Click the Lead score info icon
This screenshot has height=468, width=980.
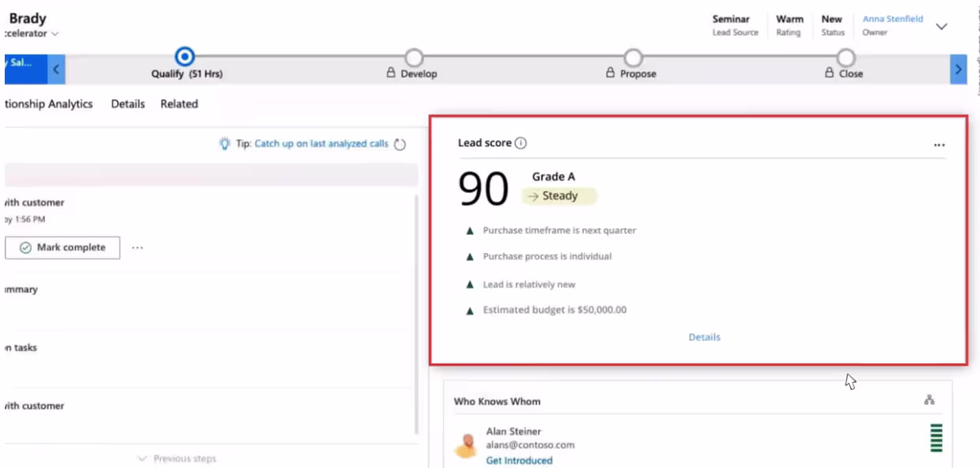pyautogui.click(x=520, y=143)
